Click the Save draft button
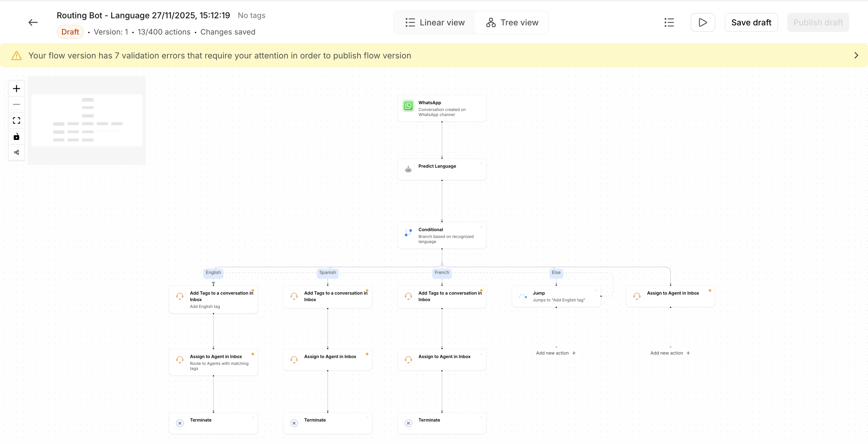This screenshot has width=868, height=444. point(751,22)
